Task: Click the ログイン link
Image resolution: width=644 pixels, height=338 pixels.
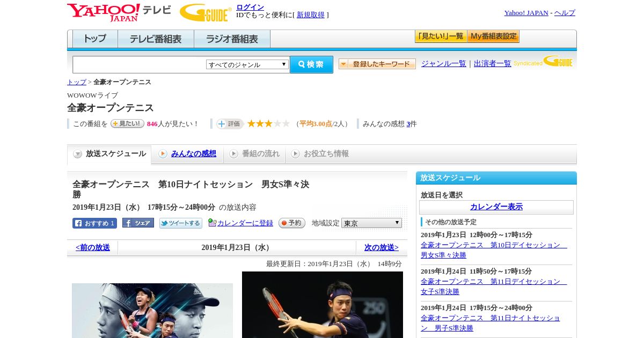Action: click(250, 7)
